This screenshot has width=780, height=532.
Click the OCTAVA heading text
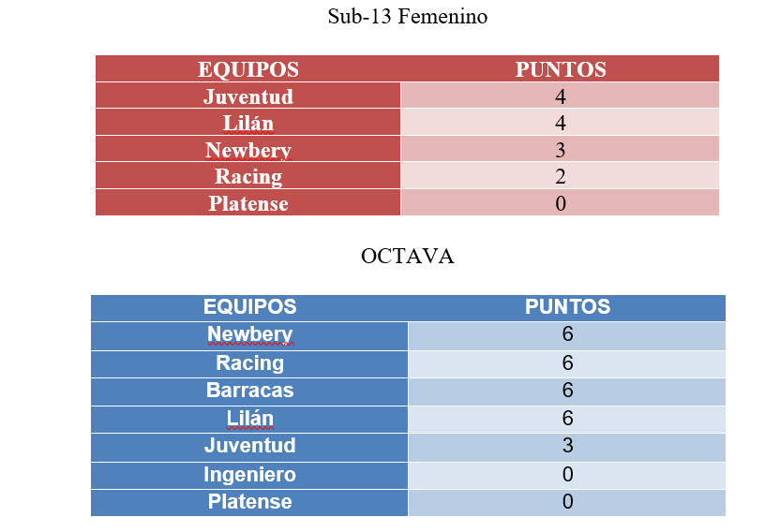pyautogui.click(x=408, y=256)
